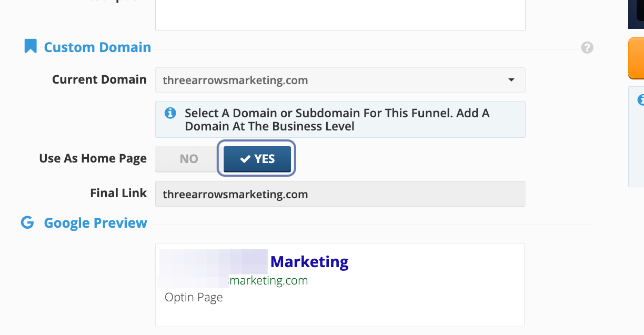Click the Optin Page preview description
Screen dimensions: 644x335
(x=194, y=297)
